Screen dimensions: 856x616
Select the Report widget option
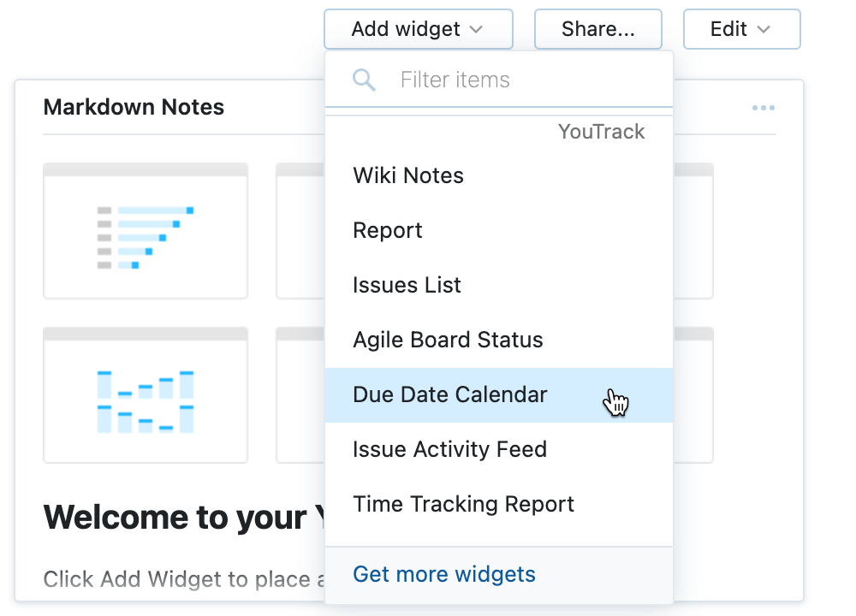point(387,230)
